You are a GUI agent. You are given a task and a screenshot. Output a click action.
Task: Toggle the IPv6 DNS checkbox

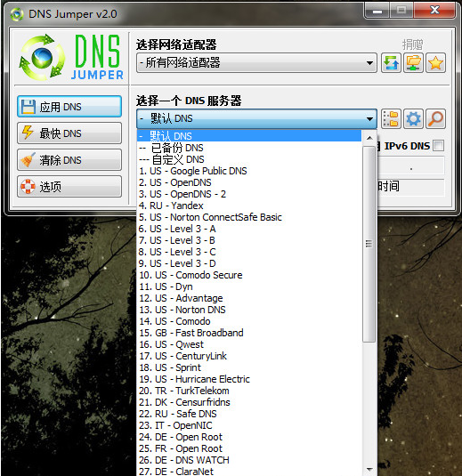[x=438, y=146]
